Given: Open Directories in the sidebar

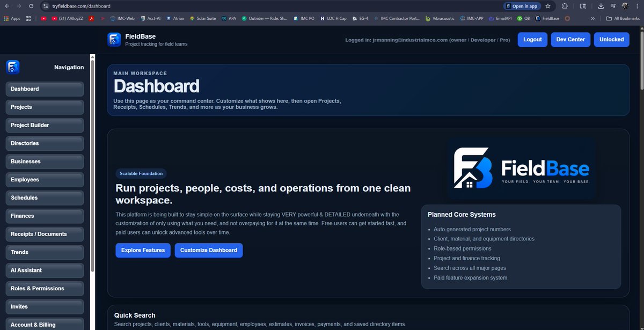Looking at the screenshot, I should pos(45,144).
